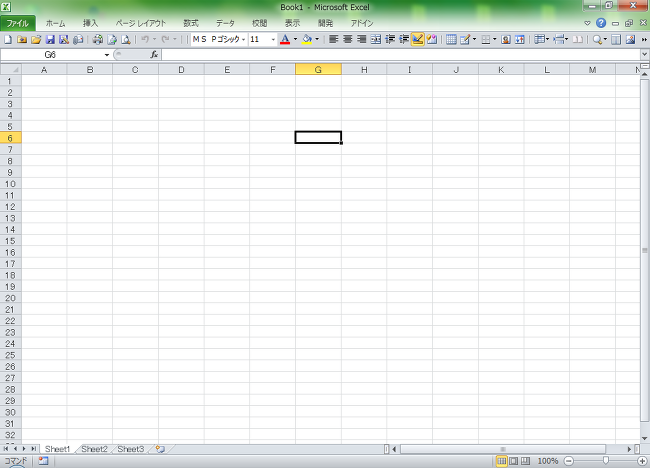Click the merge and center icon
650x468 pixels.
point(376,39)
